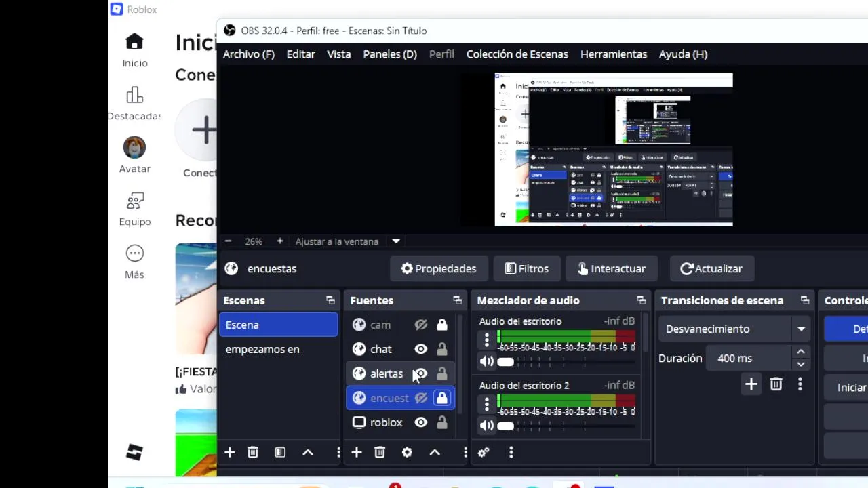Viewport: 868px width, 488px height.
Task: Open transition properties dots icon
Action: [x=800, y=385]
